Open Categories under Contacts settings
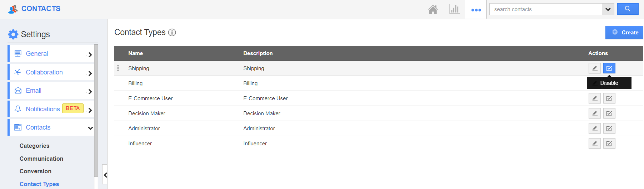The width and height of the screenshot is (644, 189). click(35, 146)
